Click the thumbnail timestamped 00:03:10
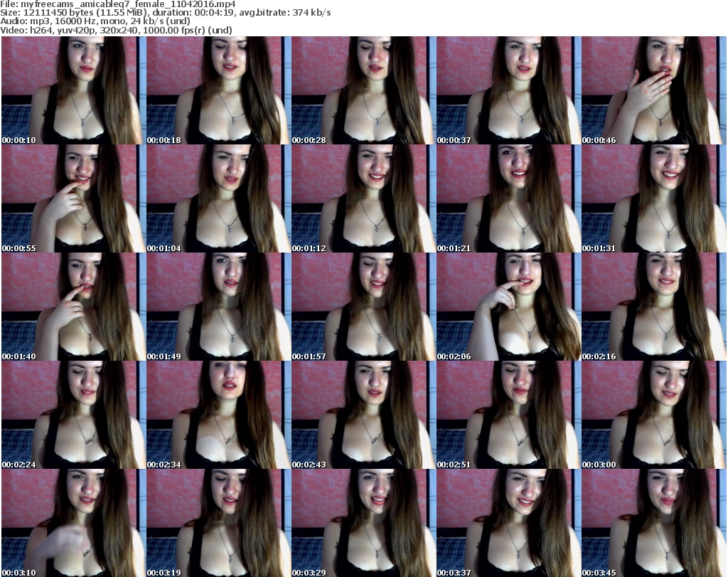 coord(73,523)
